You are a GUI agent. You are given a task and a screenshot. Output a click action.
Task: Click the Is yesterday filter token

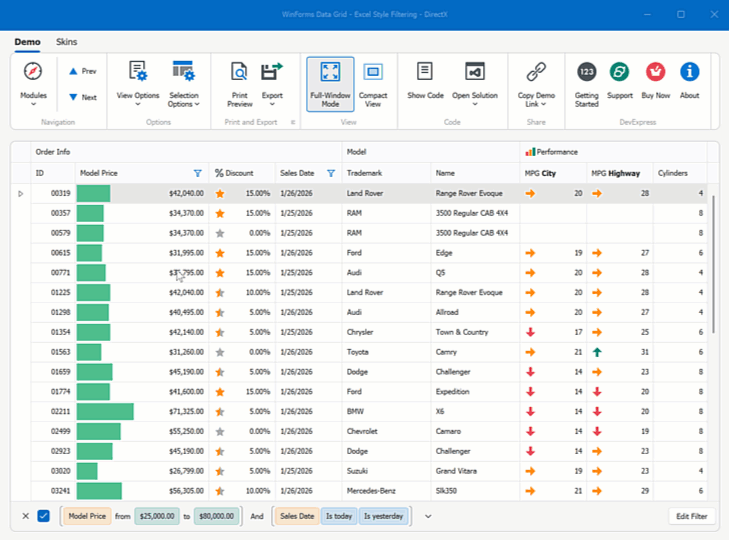383,516
